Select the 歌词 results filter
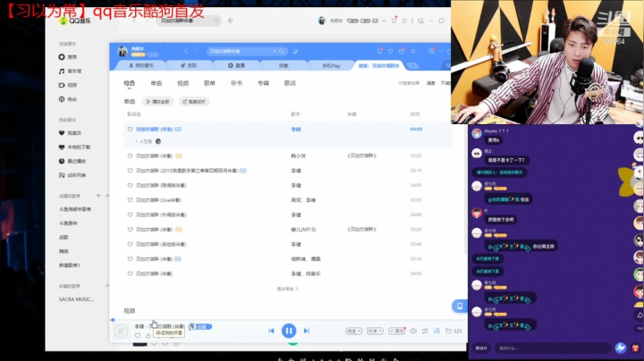 tap(290, 83)
